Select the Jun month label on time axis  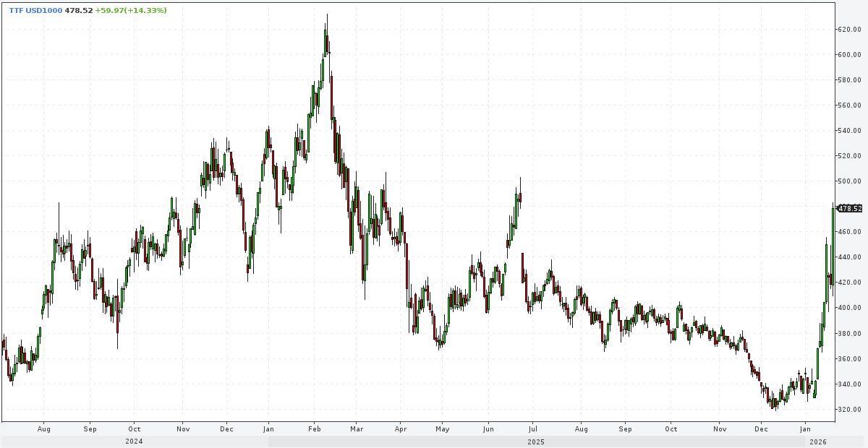488,428
